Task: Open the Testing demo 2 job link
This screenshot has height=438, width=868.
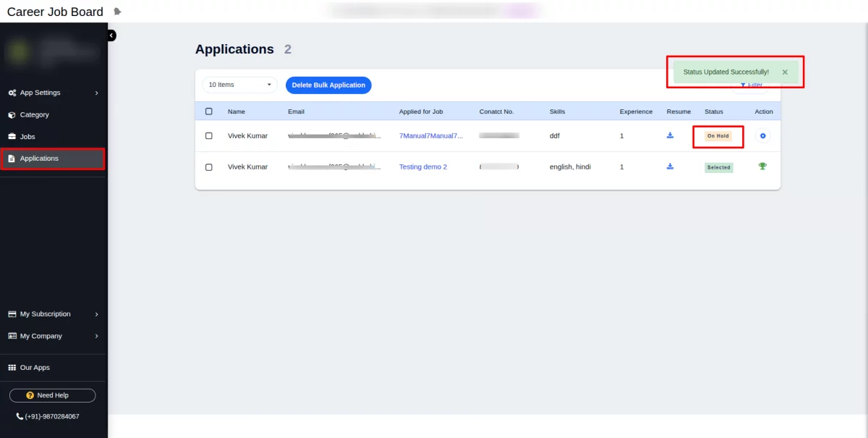Action: pos(423,167)
